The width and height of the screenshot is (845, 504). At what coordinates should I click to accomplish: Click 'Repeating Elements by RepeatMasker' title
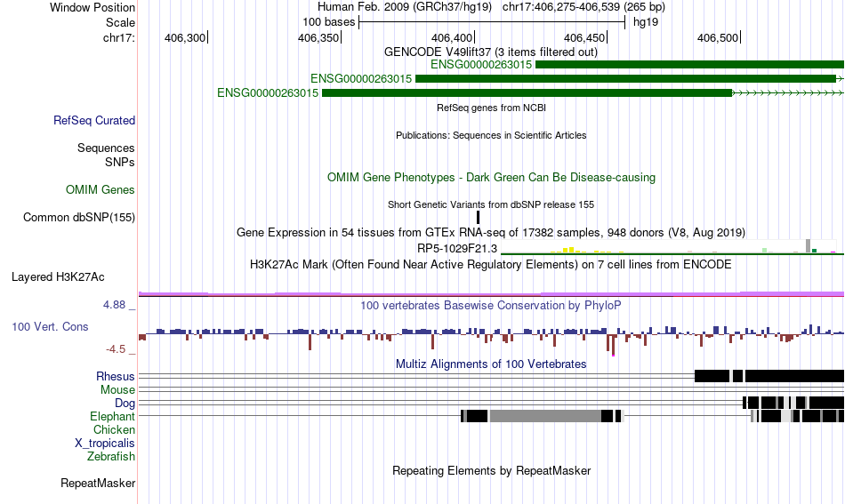pos(492,470)
